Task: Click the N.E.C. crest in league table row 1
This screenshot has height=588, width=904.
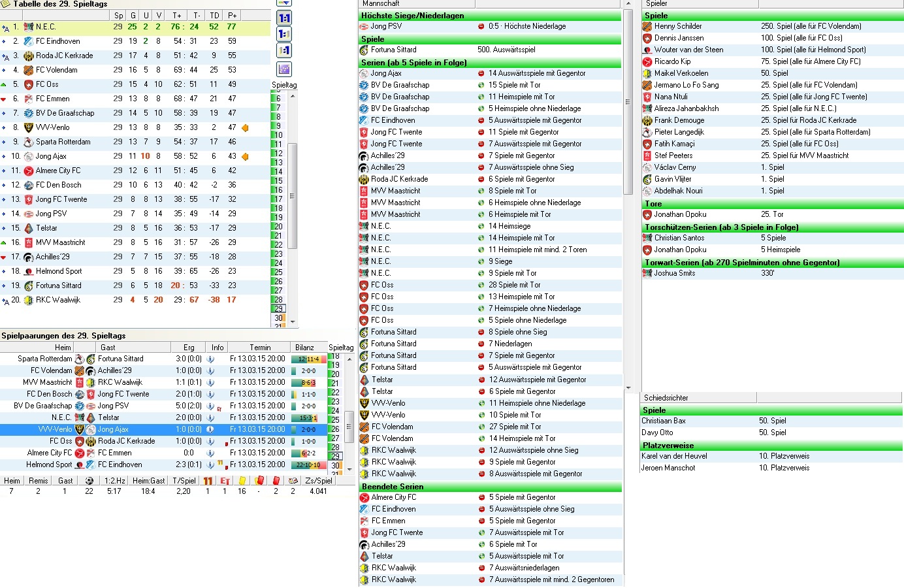Action: [29, 27]
